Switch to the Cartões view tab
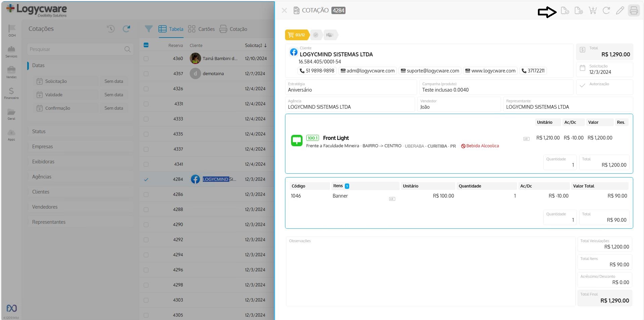Image resolution: width=644 pixels, height=320 pixels. pos(201,29)
